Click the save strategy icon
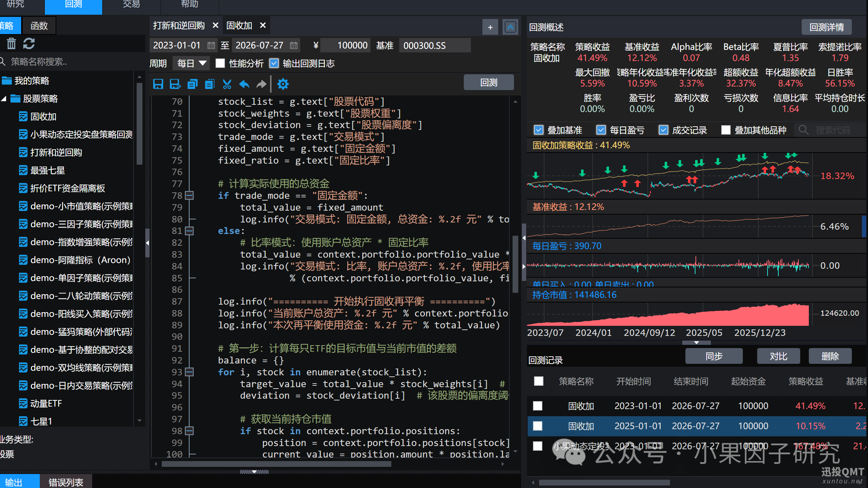Viewport: 868px width, 488px height. (158, 84)
